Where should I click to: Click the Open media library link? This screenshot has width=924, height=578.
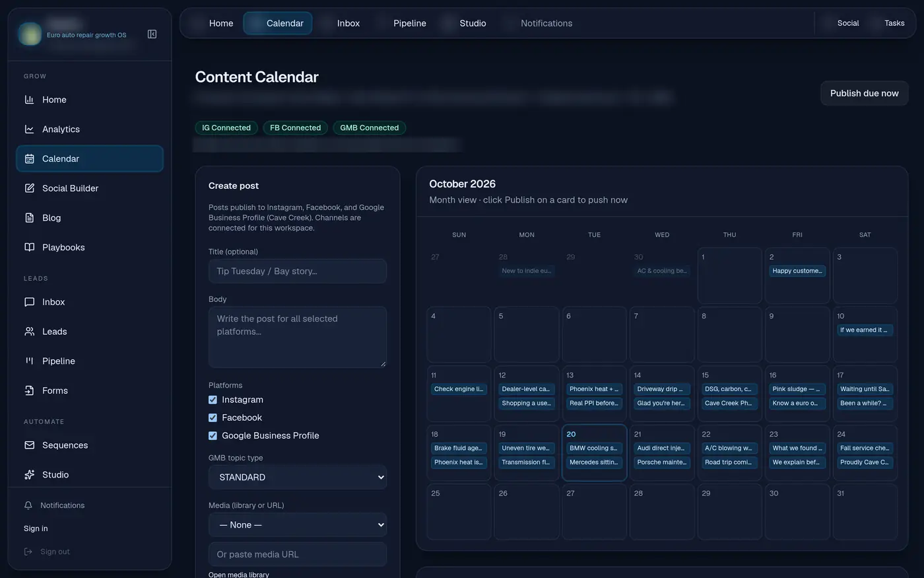pyautogui.click(x=239, y=575)
